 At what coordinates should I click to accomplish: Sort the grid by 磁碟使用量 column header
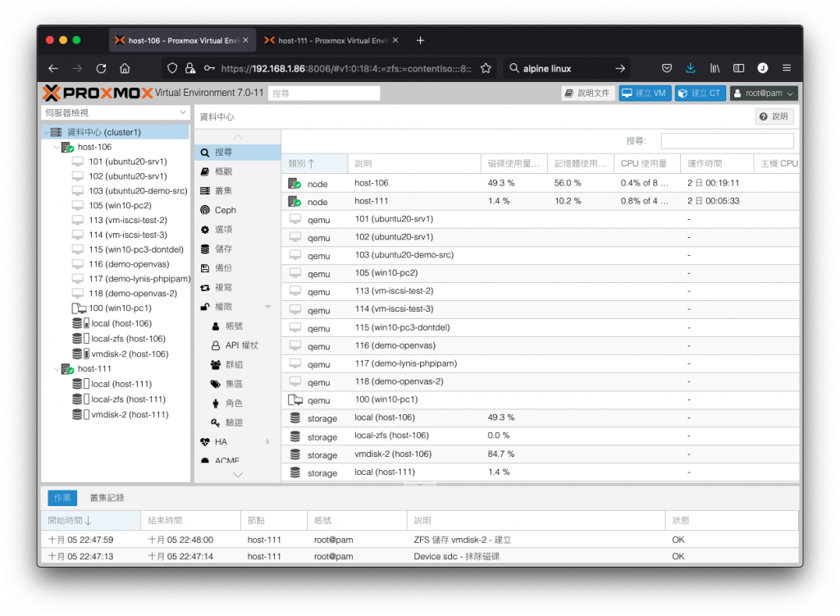(x=514, y=164)
